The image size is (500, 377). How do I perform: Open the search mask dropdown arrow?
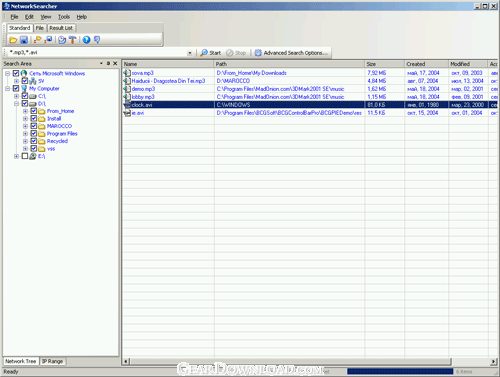[190, 53]
